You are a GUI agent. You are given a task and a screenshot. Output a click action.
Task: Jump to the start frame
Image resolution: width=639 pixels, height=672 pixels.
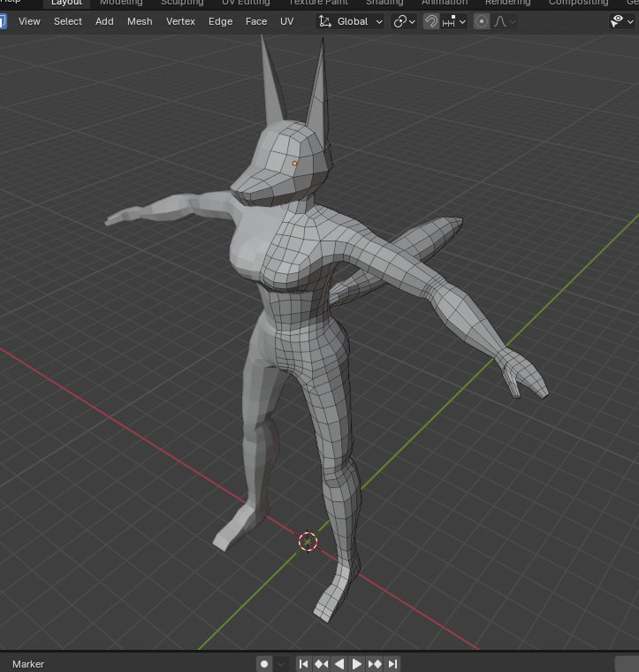[x=303, y=663]
